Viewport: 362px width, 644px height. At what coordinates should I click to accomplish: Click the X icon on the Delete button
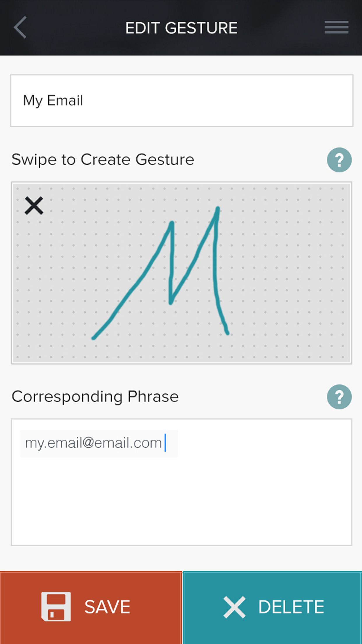[234, 607]
